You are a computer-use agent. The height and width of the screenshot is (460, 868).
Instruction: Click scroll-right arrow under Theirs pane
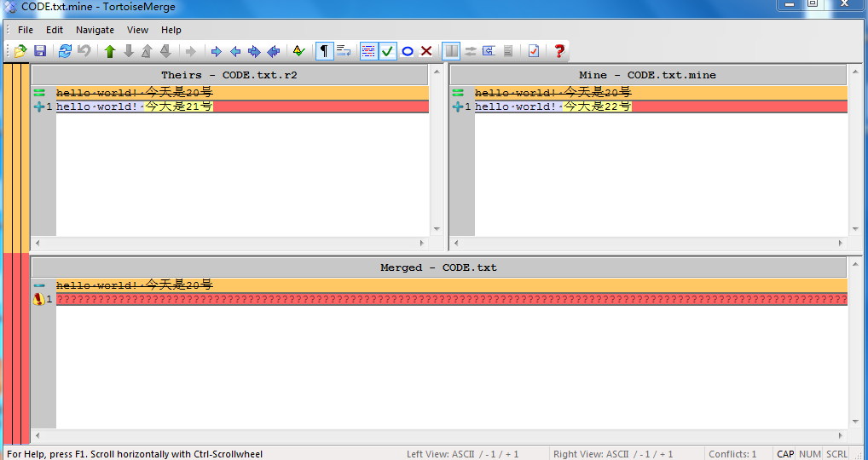click(422, 243)
